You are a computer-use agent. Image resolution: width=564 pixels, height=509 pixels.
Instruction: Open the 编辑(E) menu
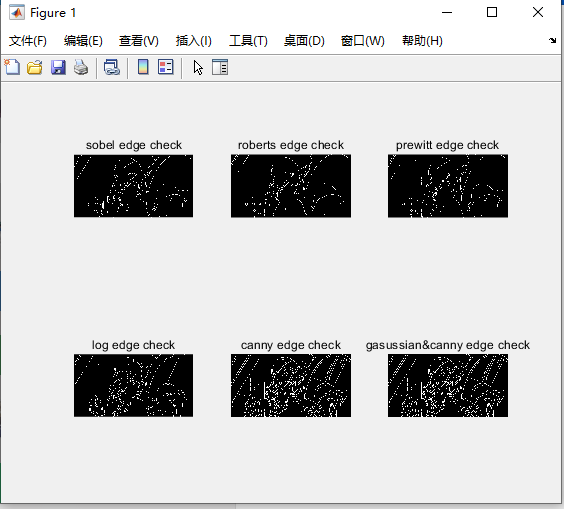(x=83, y=41)
